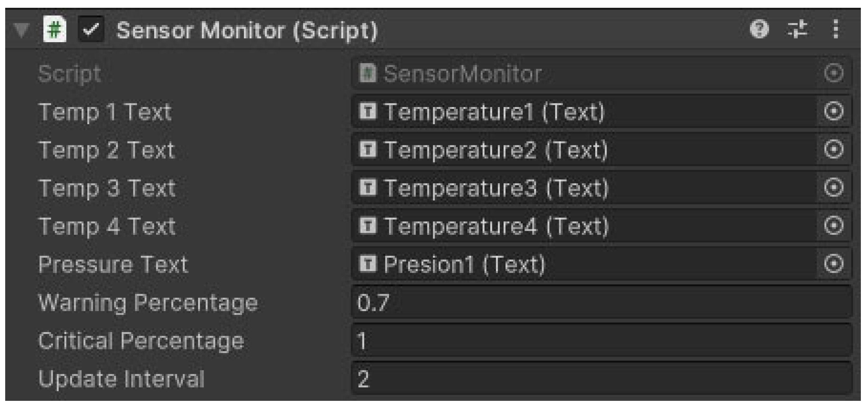Collapse the Sensor Monitor component foldout arrow

[22, 30]
